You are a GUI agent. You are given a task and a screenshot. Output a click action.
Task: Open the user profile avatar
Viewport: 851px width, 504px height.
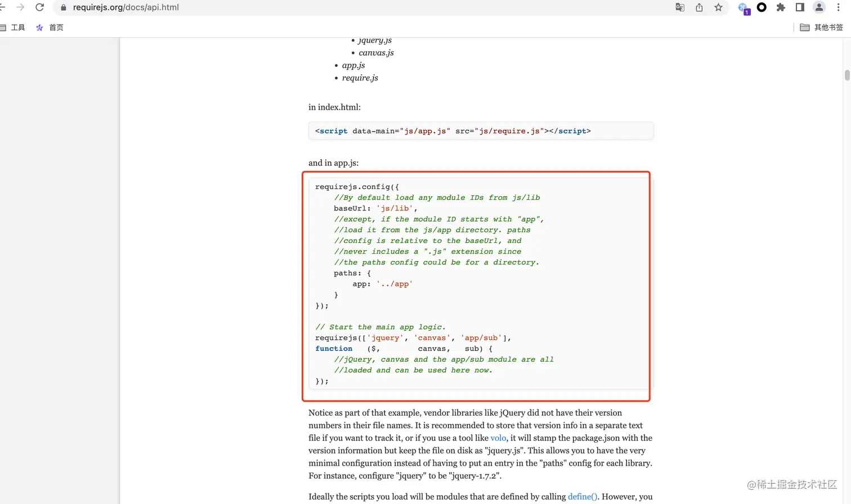819,7
